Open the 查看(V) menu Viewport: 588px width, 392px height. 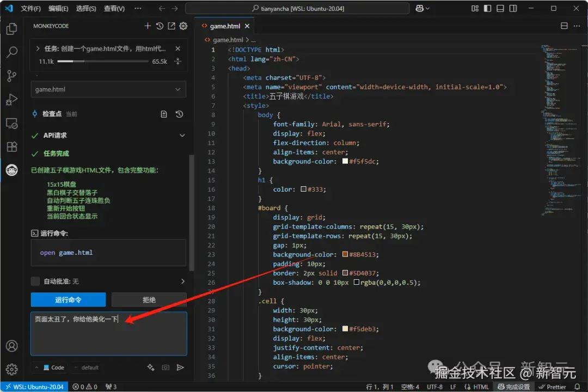(x=114, y=8)
